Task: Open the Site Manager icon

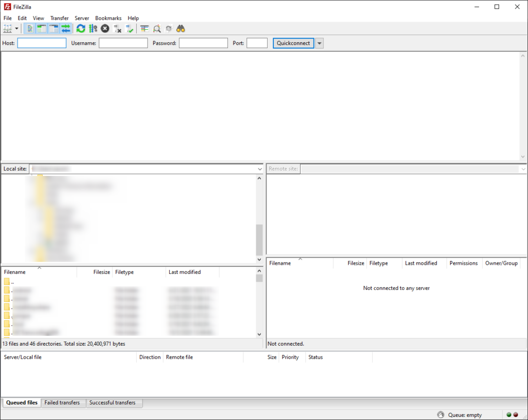Action: click(x=8, y=29)
